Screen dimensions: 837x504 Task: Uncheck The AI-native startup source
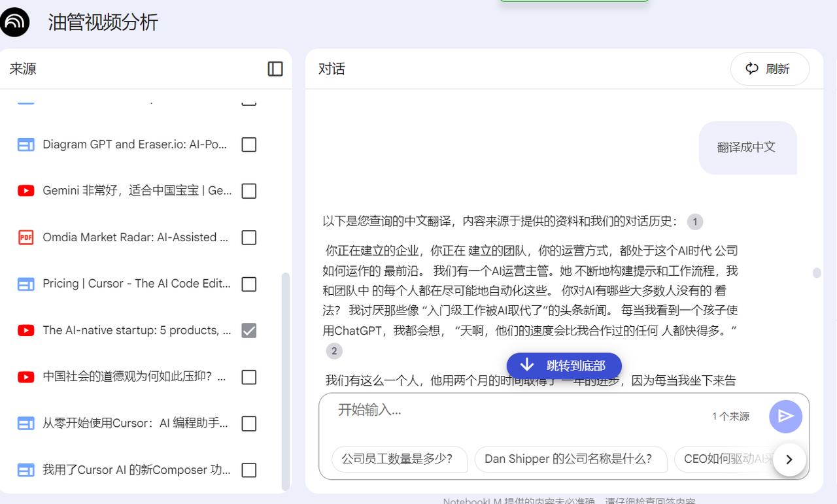coord(248,331)
